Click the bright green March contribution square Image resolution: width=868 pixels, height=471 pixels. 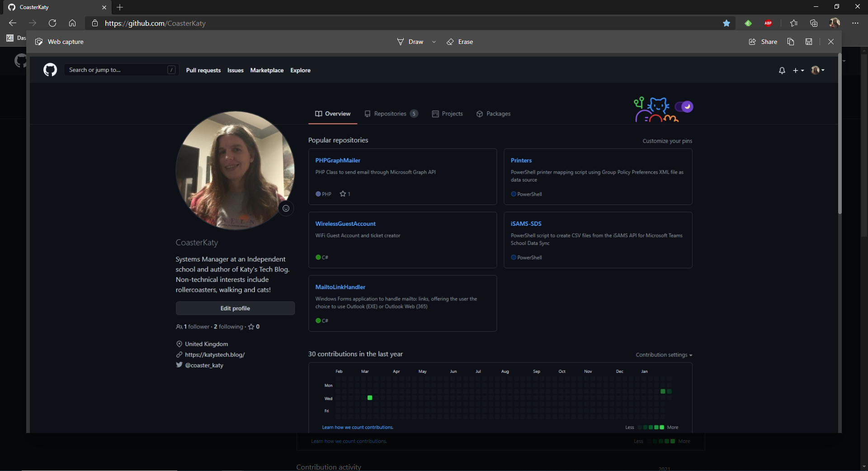click(370, 398)
